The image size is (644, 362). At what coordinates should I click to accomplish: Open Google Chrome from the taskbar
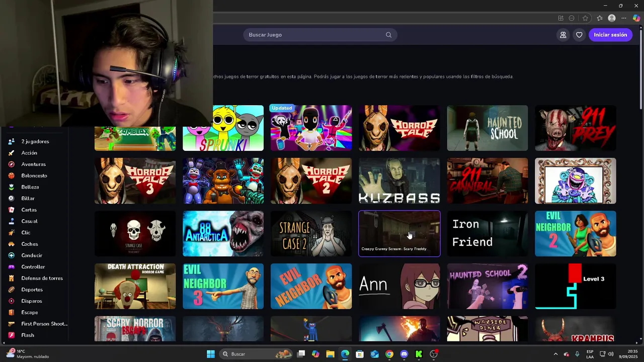pos(389,354)
